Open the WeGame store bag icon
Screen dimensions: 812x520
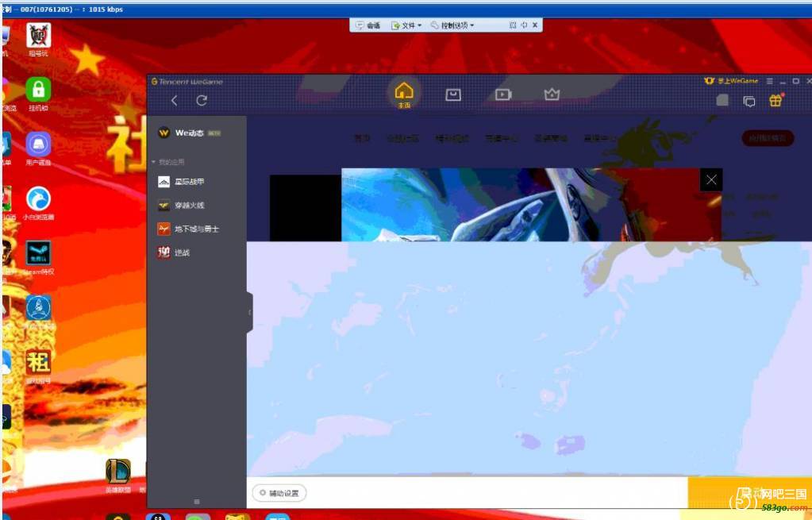coord(453,94)
